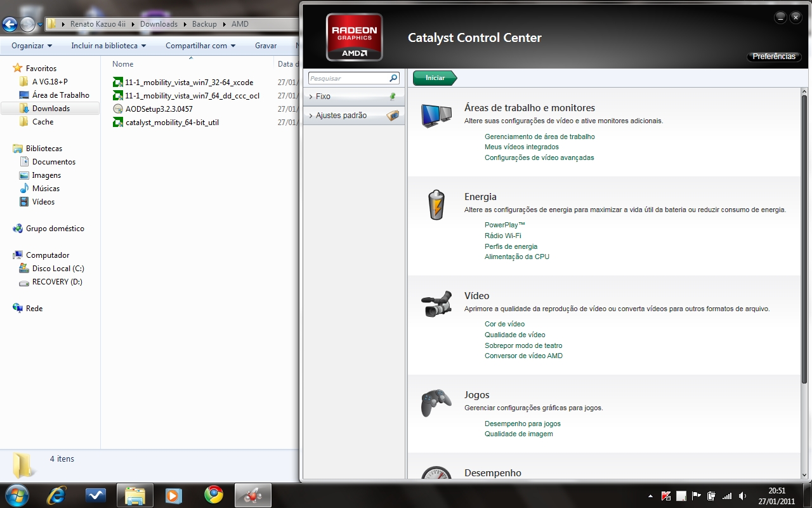
Task: Select RECOVERY (D:) drive in Explorer
Action: (x=57, y=282)
